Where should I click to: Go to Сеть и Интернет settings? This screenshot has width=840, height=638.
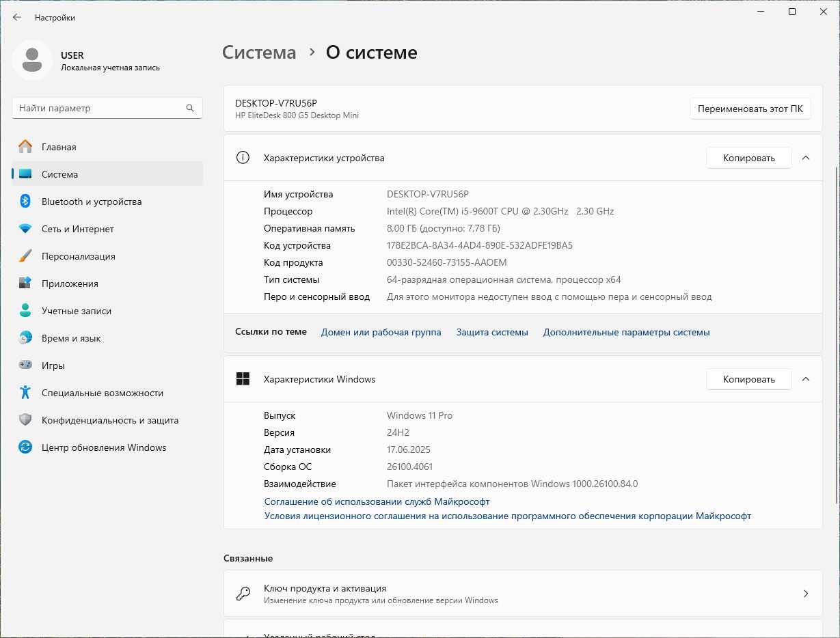click(107, 229)
